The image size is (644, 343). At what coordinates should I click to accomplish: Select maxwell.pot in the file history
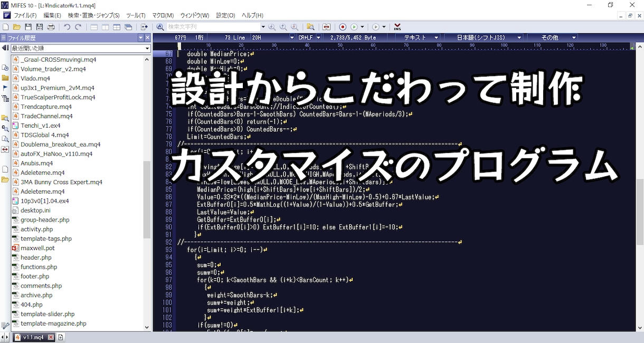click(37, 248)
